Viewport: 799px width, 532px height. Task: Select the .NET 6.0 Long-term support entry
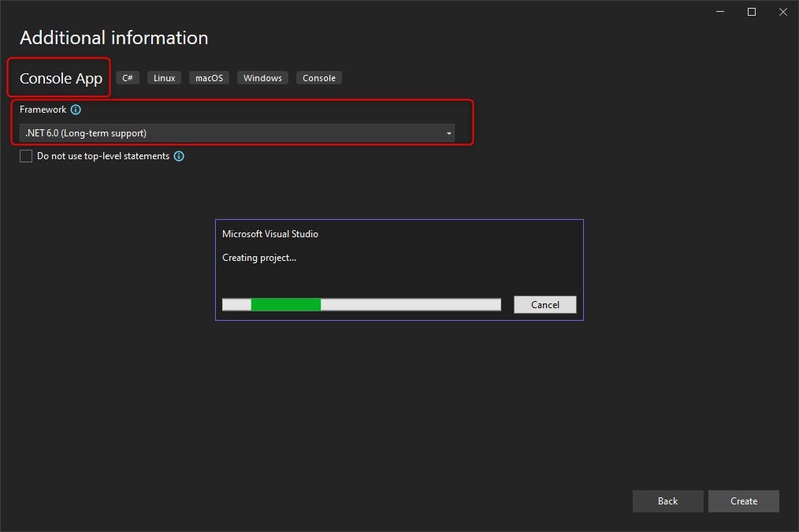(x=85, y=132)
